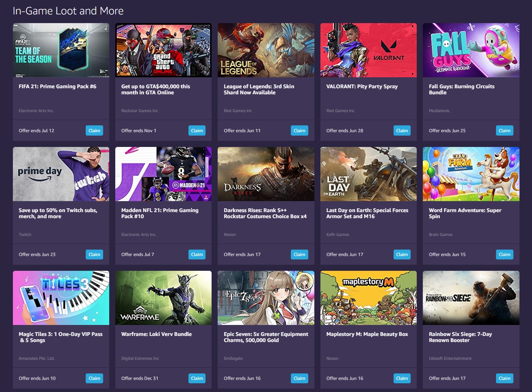Open the Rainbow Six Siege thumbnail
The height and width of the screenshot is (392, 532).
[x=471, y=298]
